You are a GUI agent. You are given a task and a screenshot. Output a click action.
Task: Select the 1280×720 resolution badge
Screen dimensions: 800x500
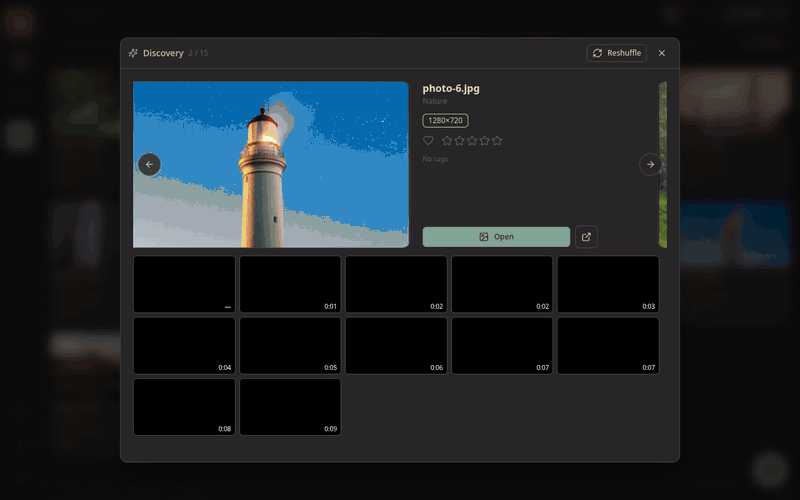tap(445, 120)
